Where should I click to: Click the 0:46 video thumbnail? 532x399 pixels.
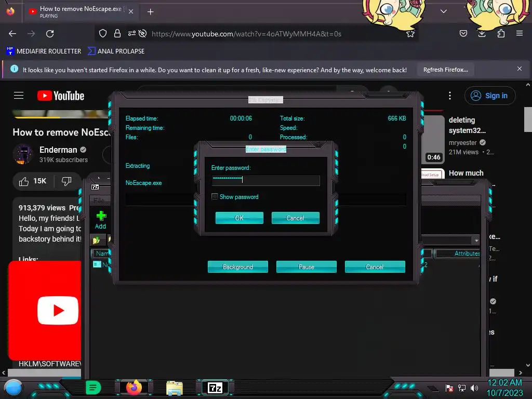coord(433,139)
